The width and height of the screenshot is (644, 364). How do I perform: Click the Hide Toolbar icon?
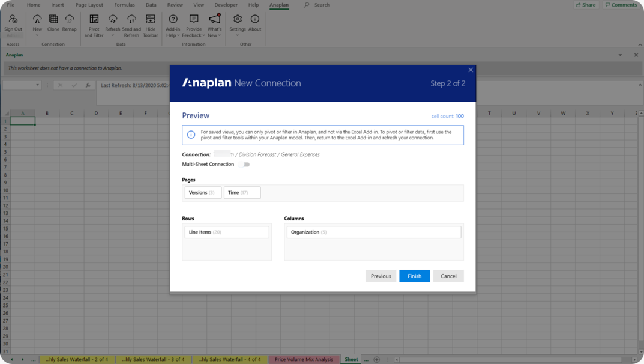tap(150, 19)
